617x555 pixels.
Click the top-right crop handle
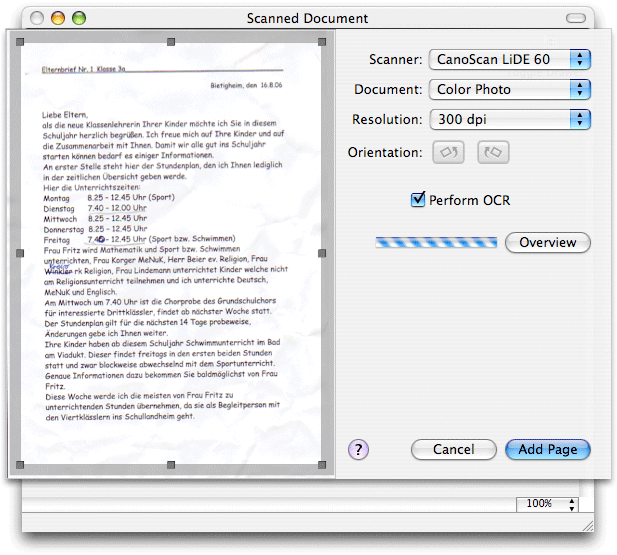pos(322,42)
